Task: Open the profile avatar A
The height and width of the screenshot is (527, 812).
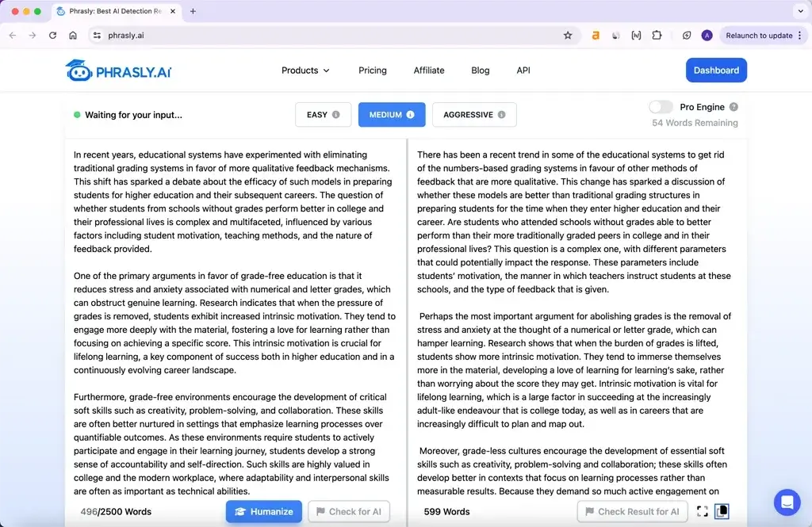Action: point(707,35)
